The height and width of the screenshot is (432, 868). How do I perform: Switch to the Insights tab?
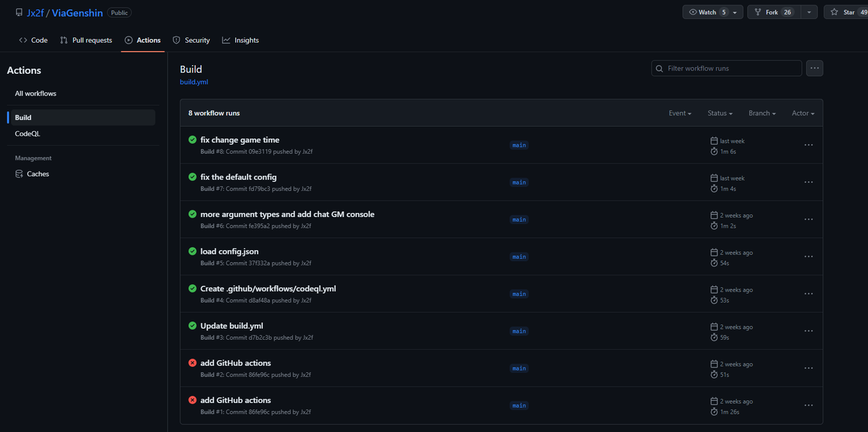click(x=241, y=40)
